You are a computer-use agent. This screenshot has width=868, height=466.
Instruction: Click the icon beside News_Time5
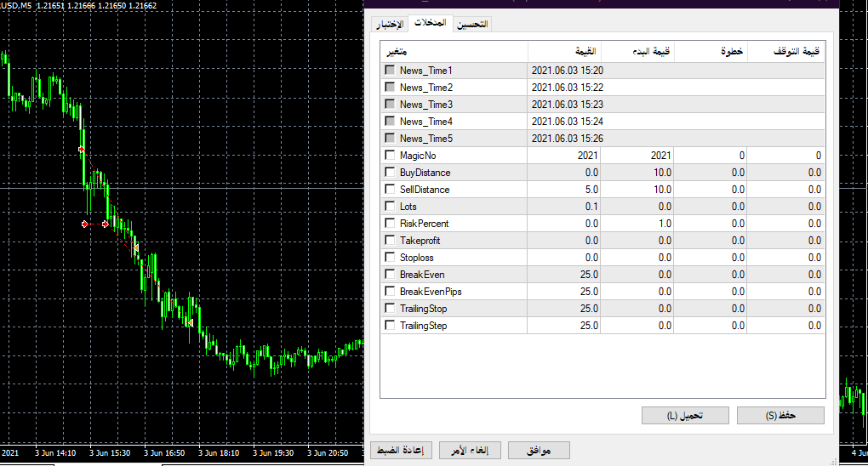click(x=391, y=139)
